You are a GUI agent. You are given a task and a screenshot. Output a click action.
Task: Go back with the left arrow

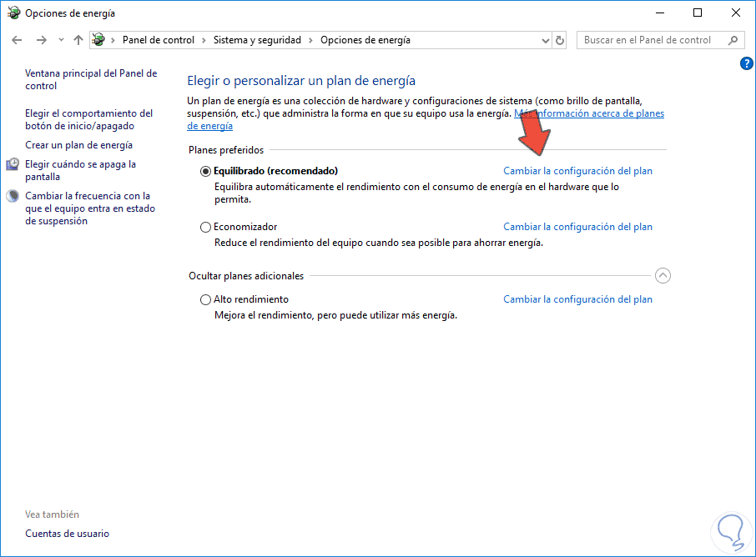(17, 40)
